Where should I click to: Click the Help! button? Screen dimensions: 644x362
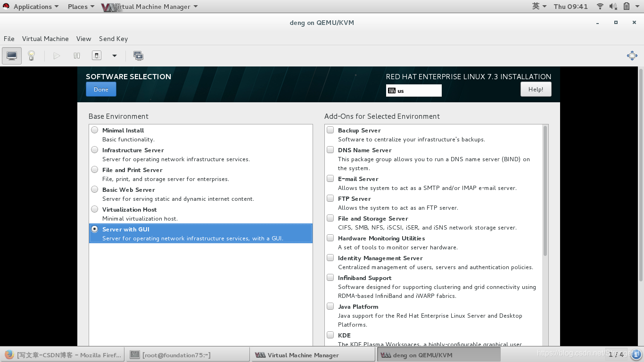(x=536, y=89)
